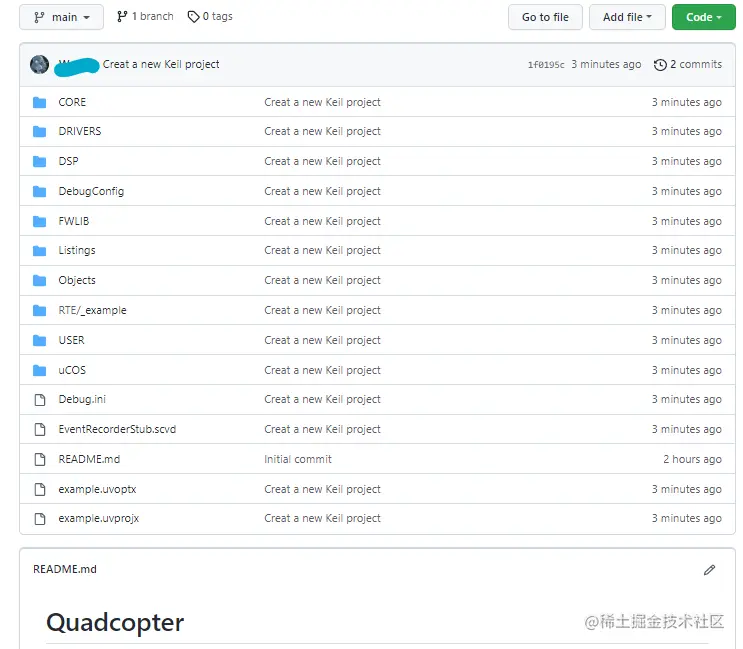This screenshot has height=649, width=743.
Task: Click the Quadcopter heading in README
Action: 115,622
